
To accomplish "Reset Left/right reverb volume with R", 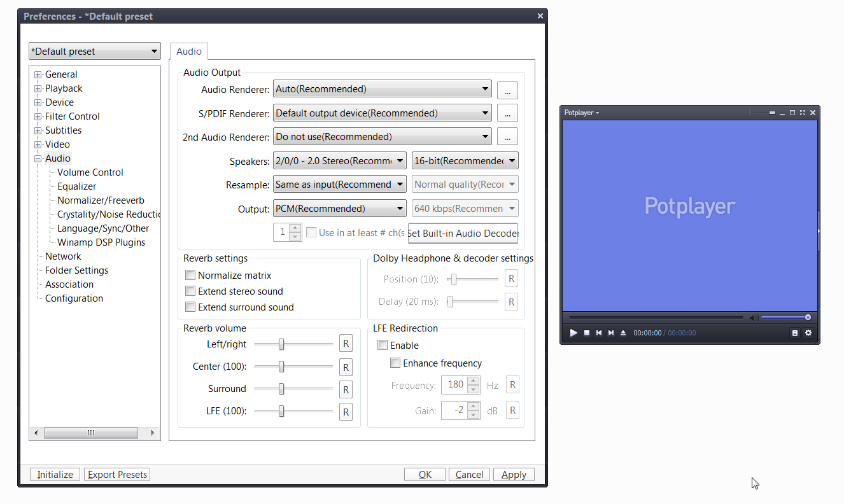I will 346,344.
